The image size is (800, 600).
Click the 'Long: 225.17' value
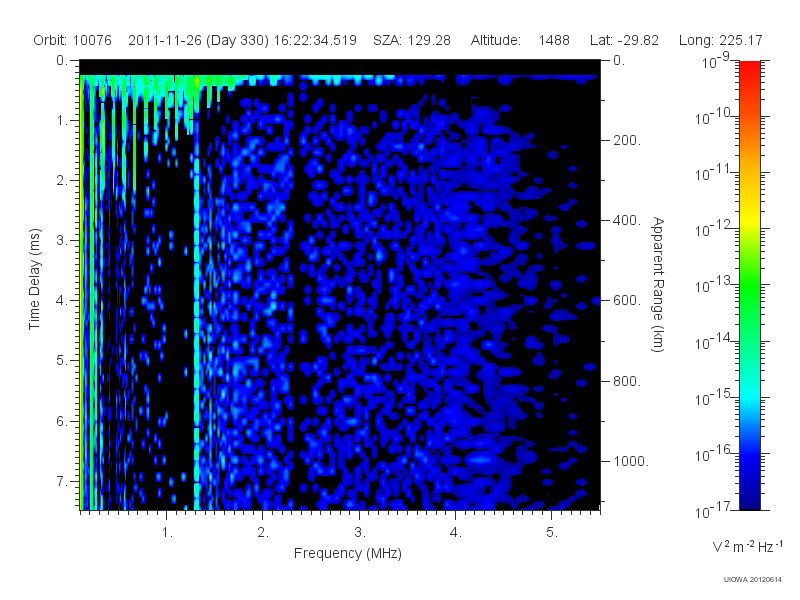coord(720,40)
